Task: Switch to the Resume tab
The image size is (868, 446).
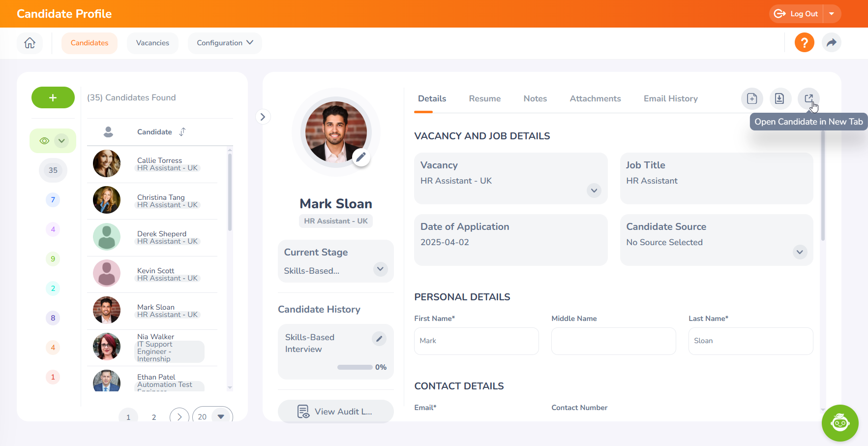Action: tap(484, 98)
